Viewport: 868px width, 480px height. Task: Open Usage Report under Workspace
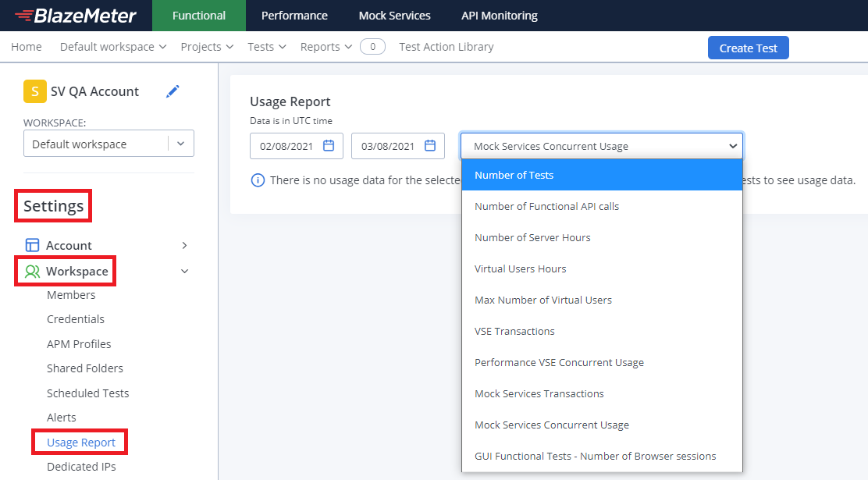coord(81,443)
